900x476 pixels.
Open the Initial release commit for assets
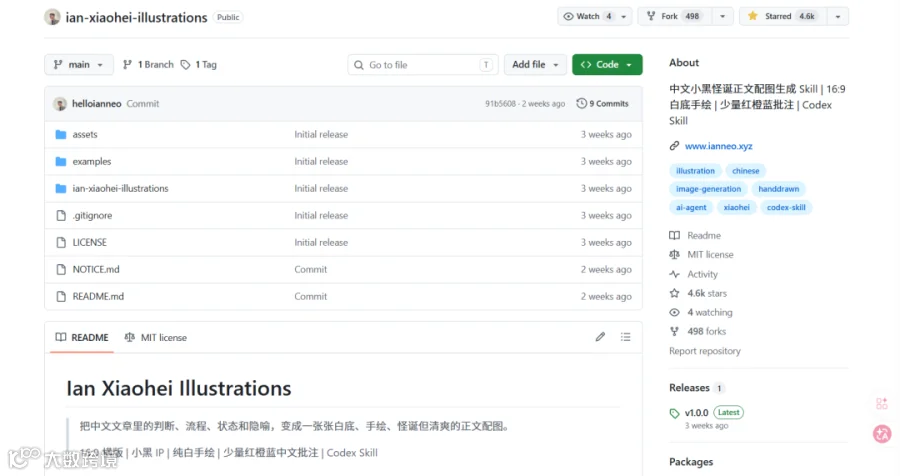(x=321, y=134)
